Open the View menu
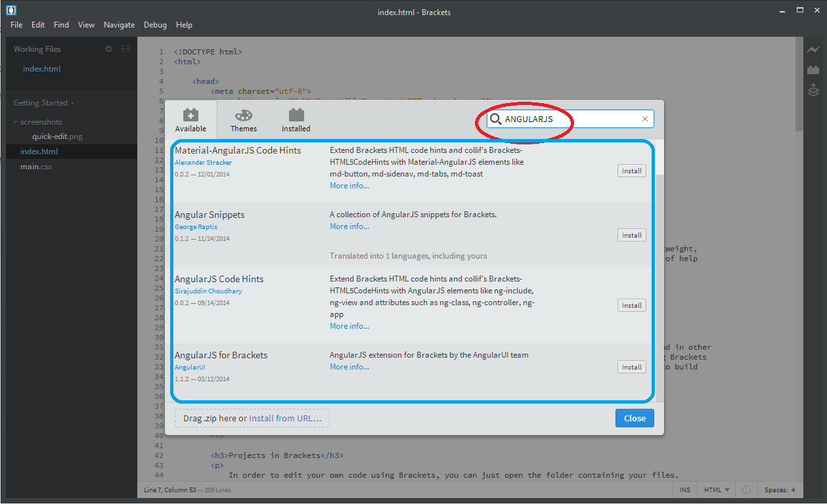The width and height of the screenshot is (827, 504). (86, 25)
